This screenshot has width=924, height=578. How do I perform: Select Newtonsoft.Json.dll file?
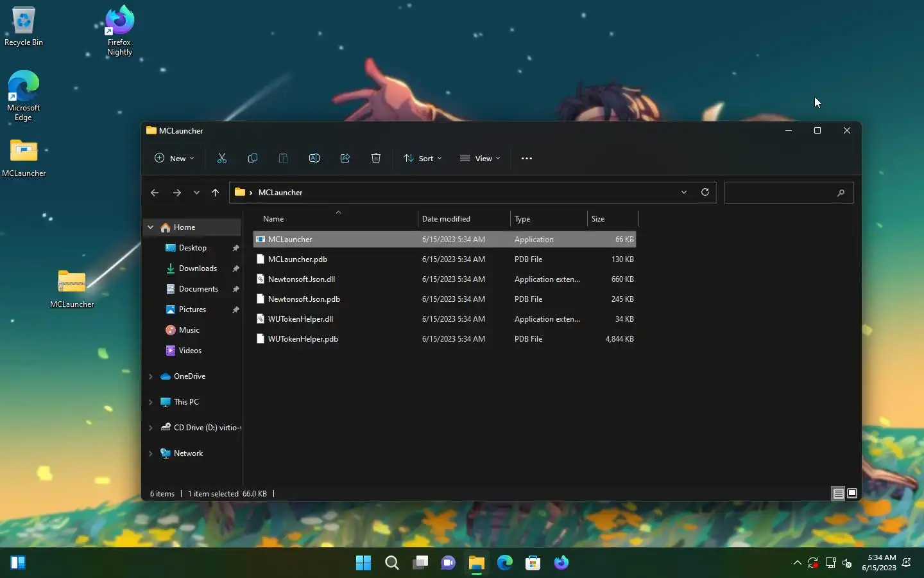coord(445,279)
